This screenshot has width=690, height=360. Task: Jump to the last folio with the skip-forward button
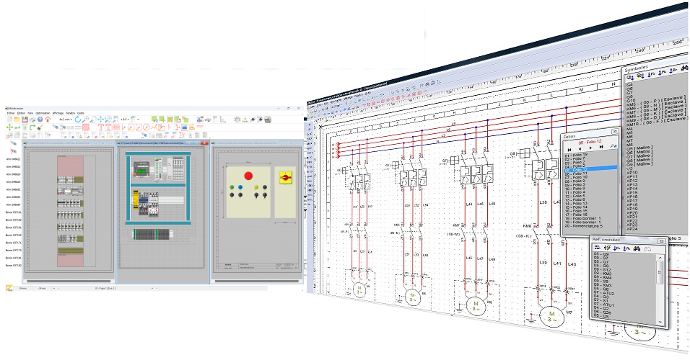(602, 147)
